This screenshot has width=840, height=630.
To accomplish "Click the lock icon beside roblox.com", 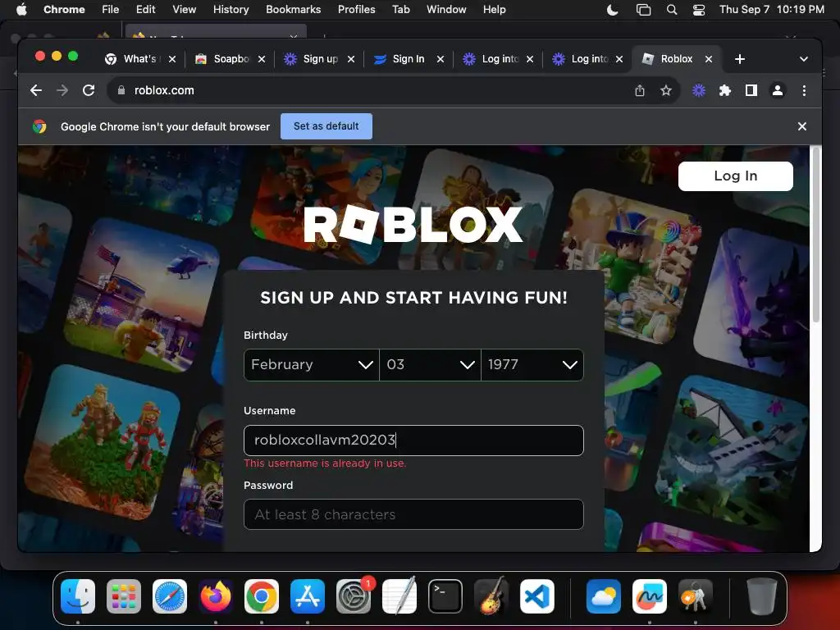I will click(121, 90).
